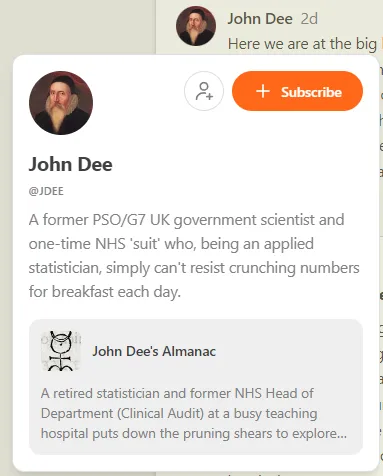Click the profile bio description text
Viewport: 383px width, 476px height.
click(x=194, y=256)
